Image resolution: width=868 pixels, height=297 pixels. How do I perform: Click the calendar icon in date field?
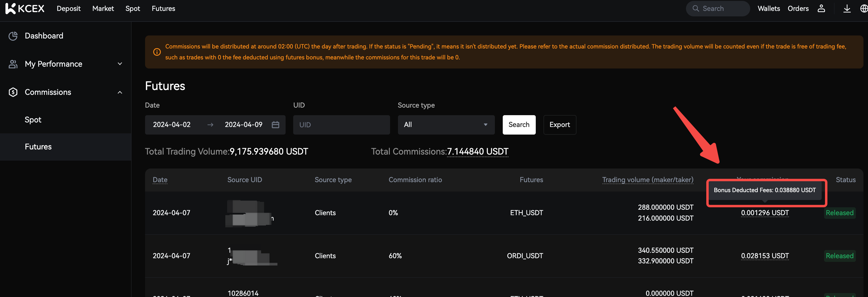275,125
